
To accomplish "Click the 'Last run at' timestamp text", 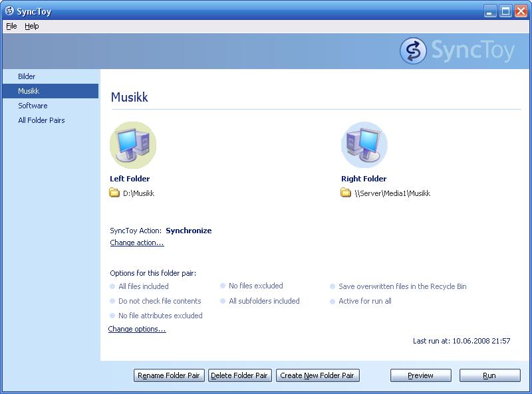I will (x=462, y=341).
